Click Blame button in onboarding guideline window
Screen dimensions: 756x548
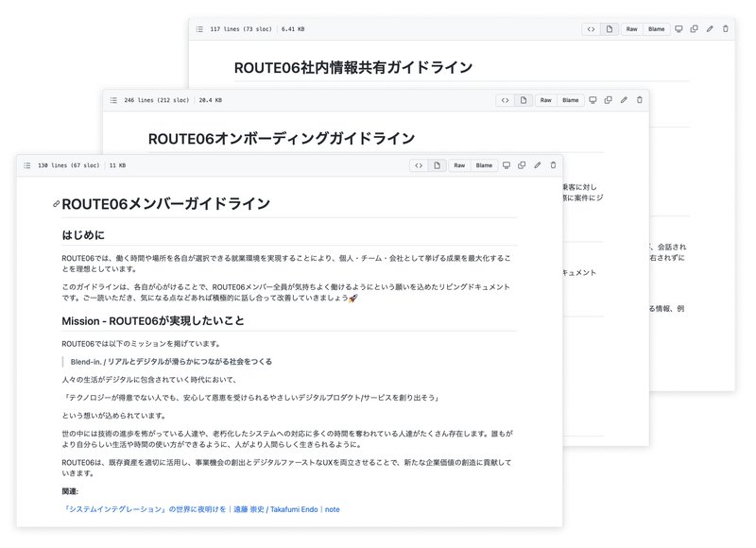pos(571,100)
